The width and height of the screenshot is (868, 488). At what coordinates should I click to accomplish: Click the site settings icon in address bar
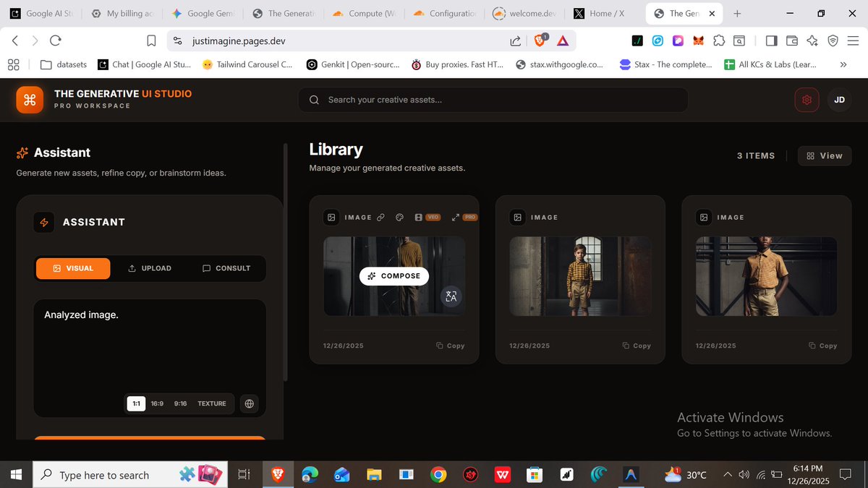click(x=178, y=41)
